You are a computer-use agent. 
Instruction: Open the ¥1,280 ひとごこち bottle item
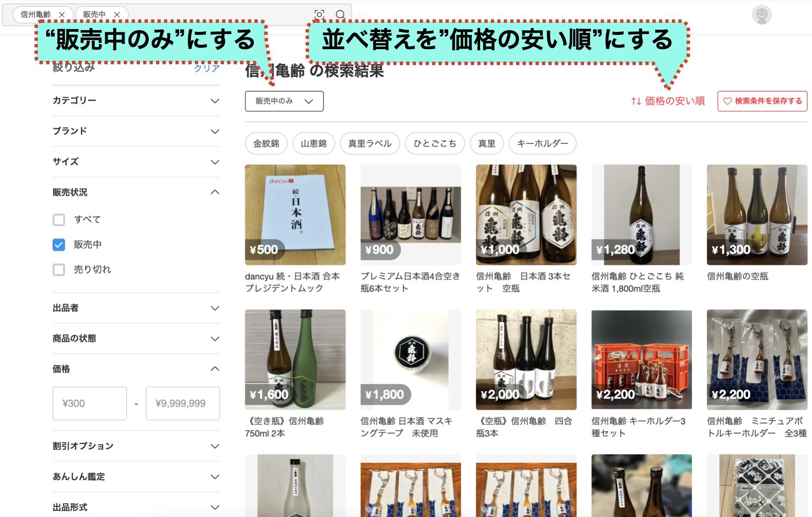coord(642,215)
